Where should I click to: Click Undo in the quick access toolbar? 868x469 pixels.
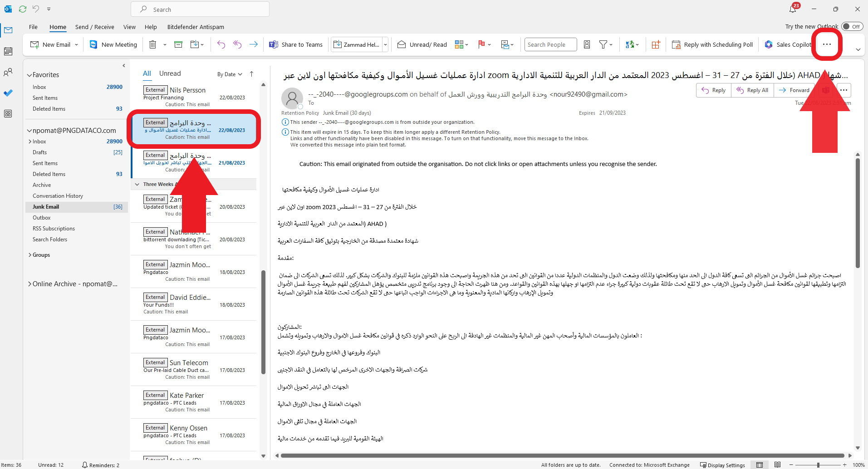(36, 9)
